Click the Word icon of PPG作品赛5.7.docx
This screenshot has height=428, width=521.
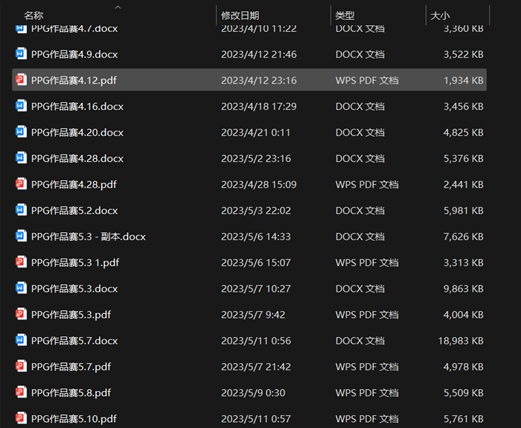click(21, 340)
